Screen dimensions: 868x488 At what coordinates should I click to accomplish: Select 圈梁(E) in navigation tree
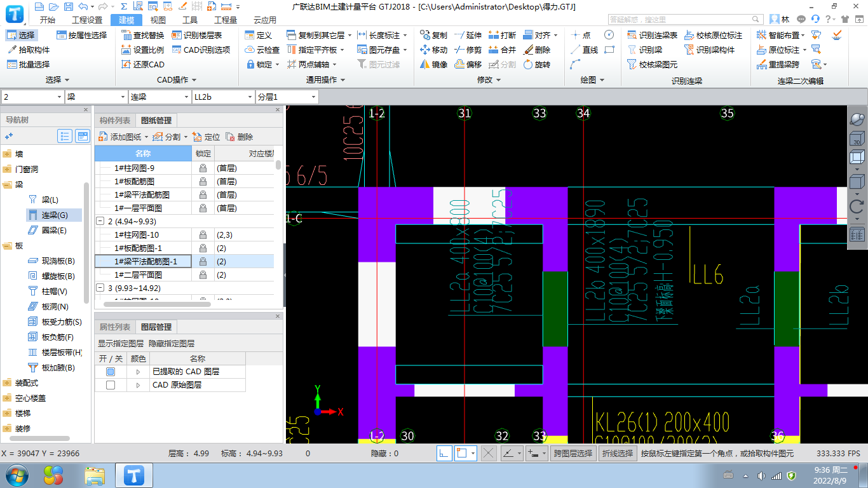48,230
